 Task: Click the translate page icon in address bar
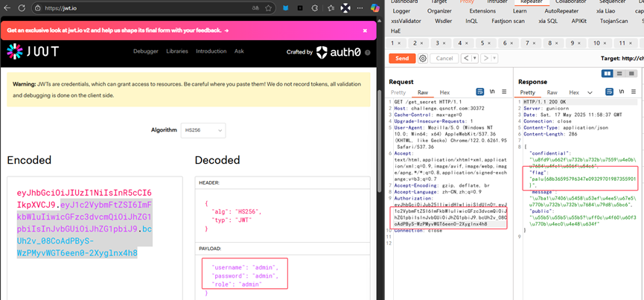255,7
